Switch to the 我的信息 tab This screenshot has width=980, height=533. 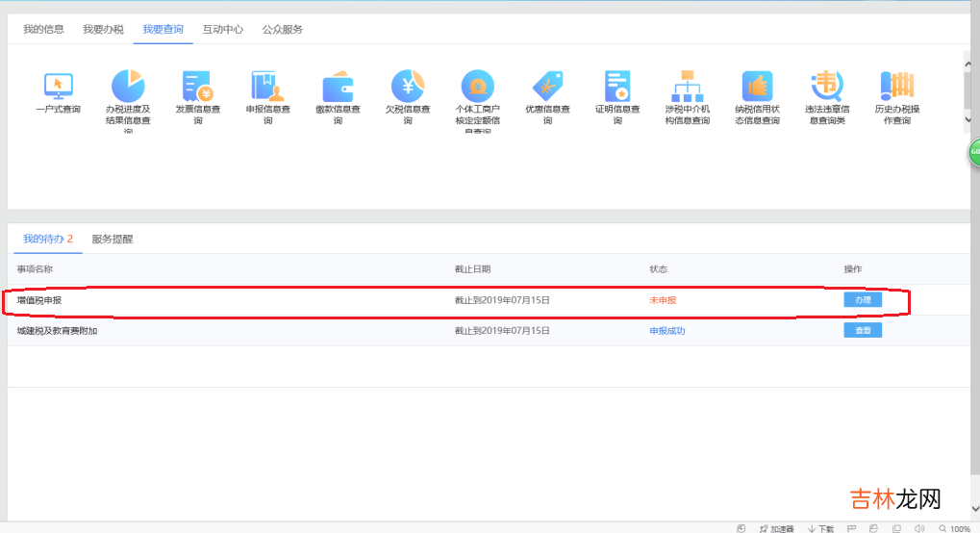[43, 29]
